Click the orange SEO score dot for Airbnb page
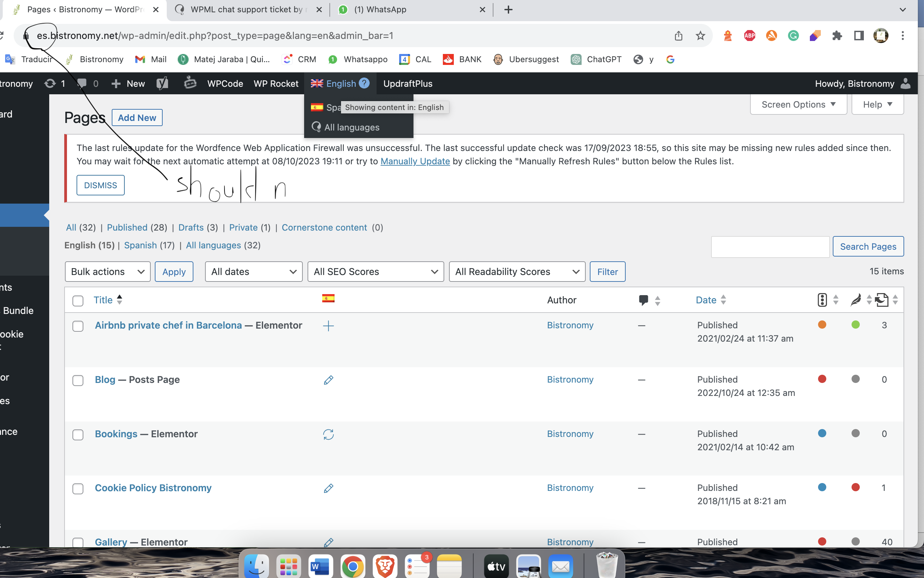 point(822,325)
